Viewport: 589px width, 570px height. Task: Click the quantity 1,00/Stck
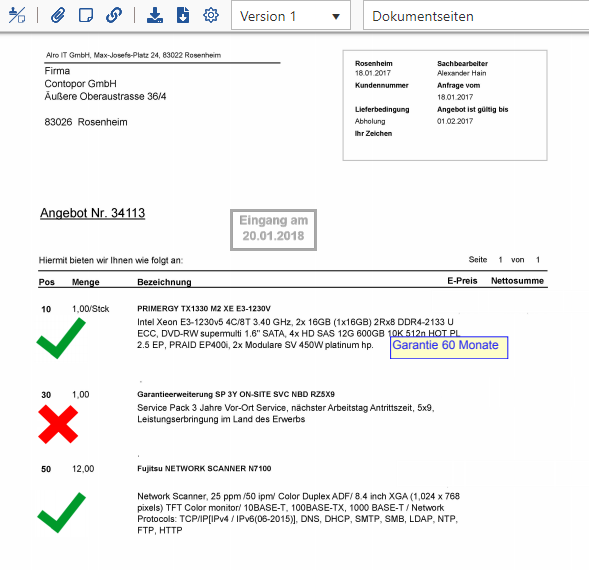tap(91, 309)
